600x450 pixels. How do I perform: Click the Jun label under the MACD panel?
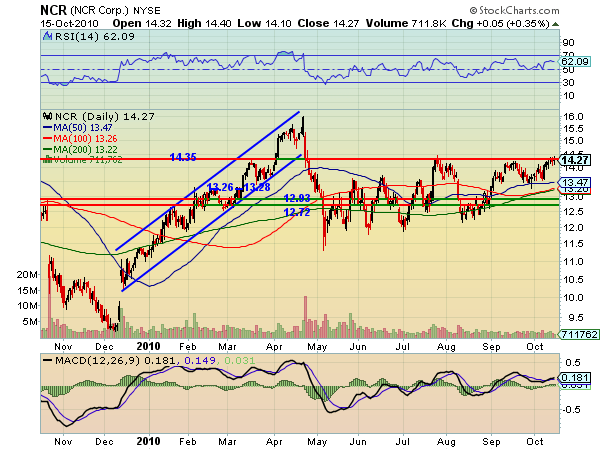[358, 442]
